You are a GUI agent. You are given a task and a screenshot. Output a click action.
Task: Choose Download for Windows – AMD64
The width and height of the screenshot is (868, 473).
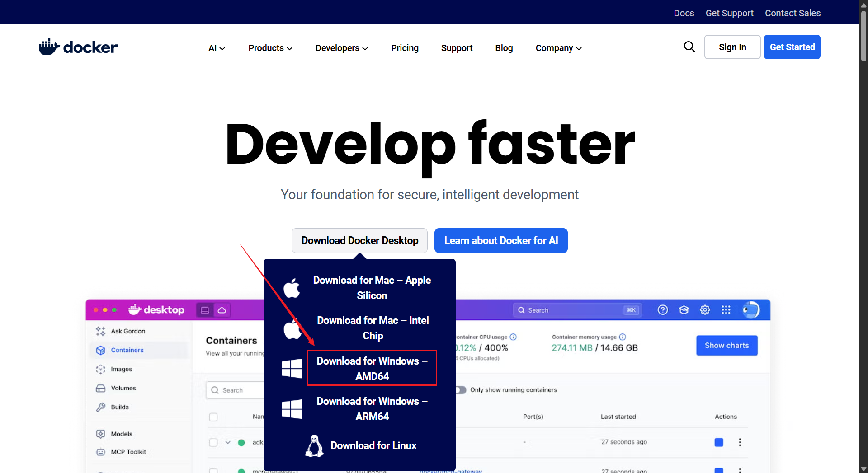coord(372,368)
